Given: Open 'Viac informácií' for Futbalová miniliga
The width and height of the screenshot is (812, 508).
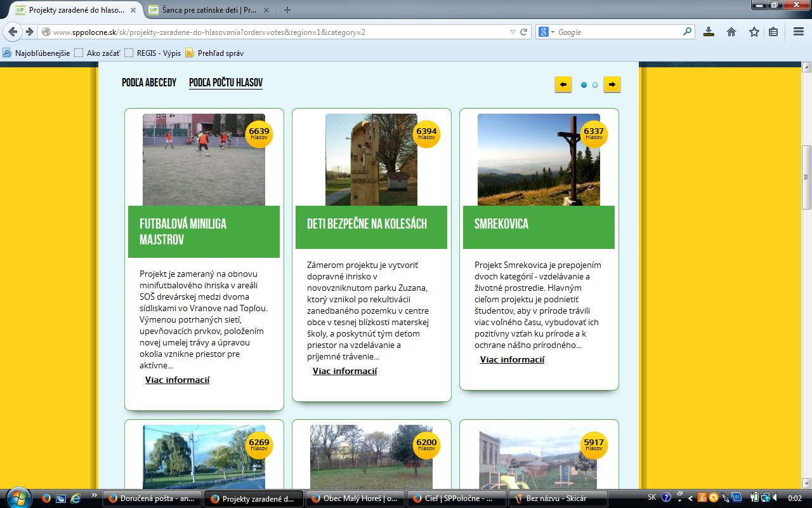Looking at the screenshot, I should pos(177,380).
